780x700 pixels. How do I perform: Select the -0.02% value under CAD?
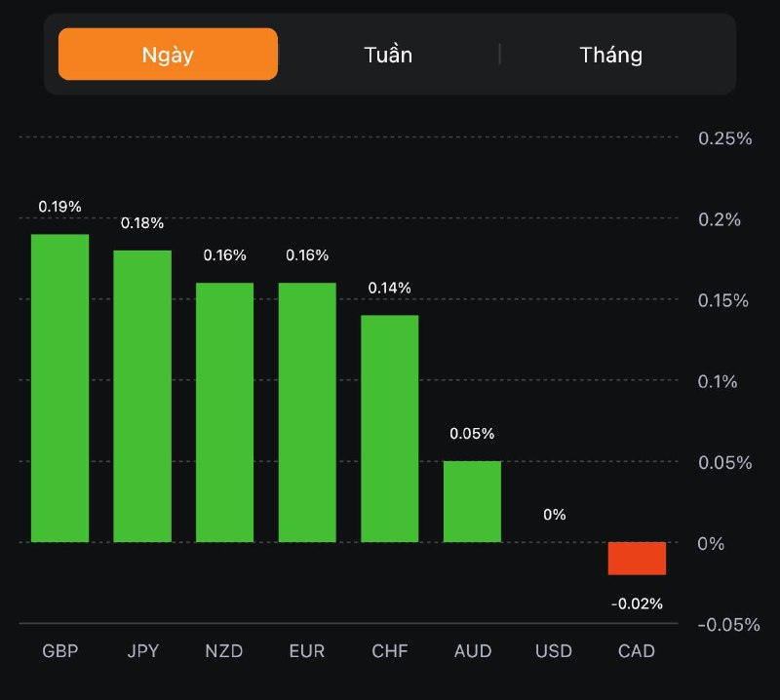click(637, 603)
